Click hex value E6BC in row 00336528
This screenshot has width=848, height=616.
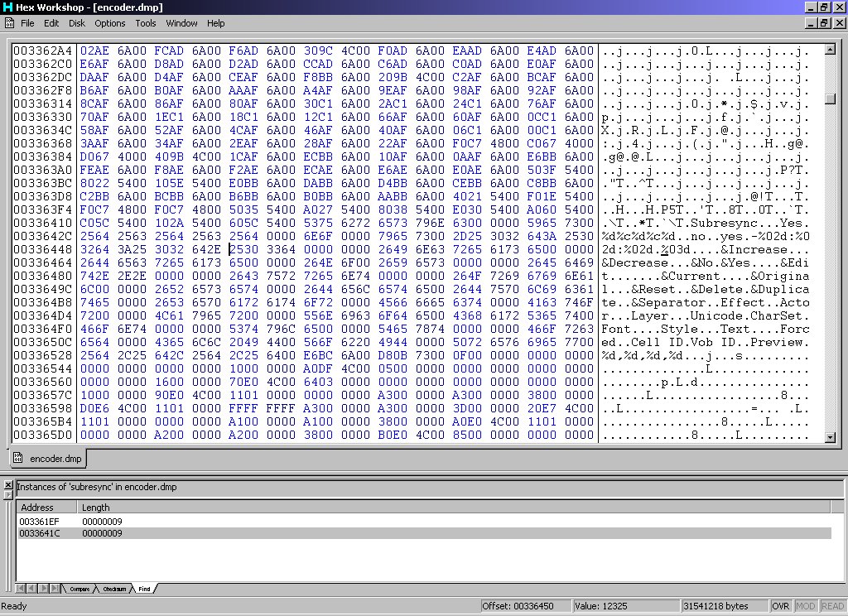(x=318, y=355)
